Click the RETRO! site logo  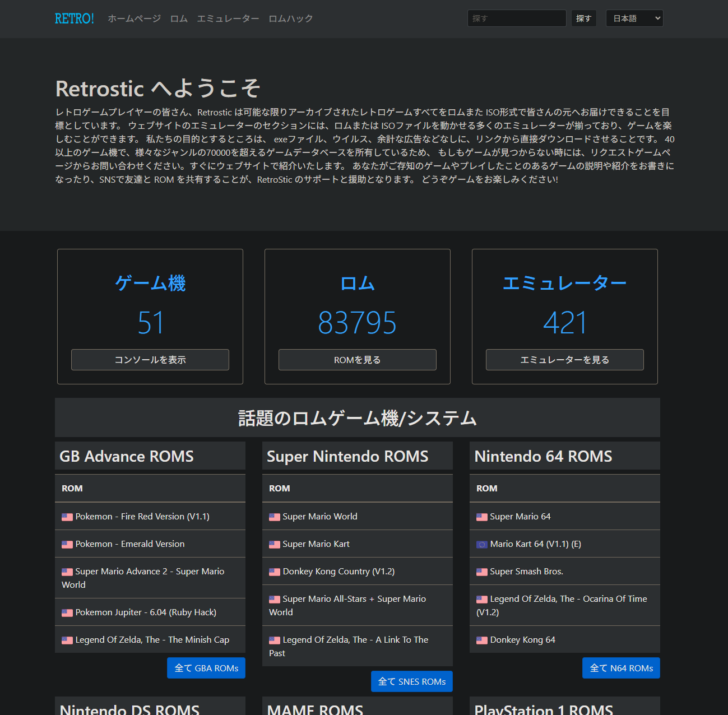[x=75, y=18]
